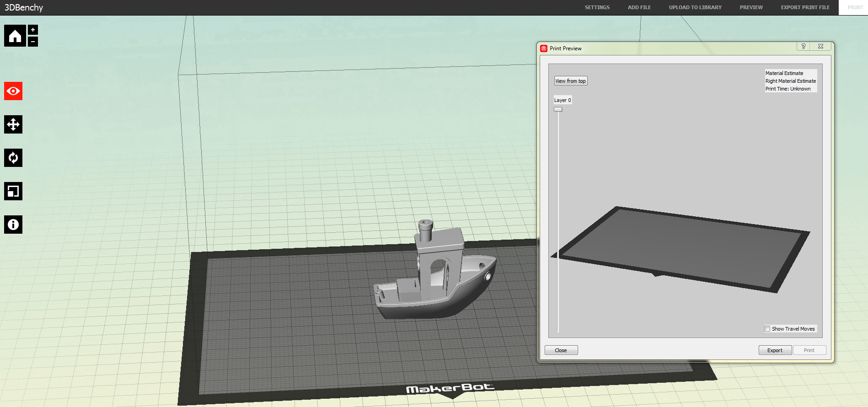868x407 pixels.
Task: Click the Home view icon
Action: coord(15,36)
